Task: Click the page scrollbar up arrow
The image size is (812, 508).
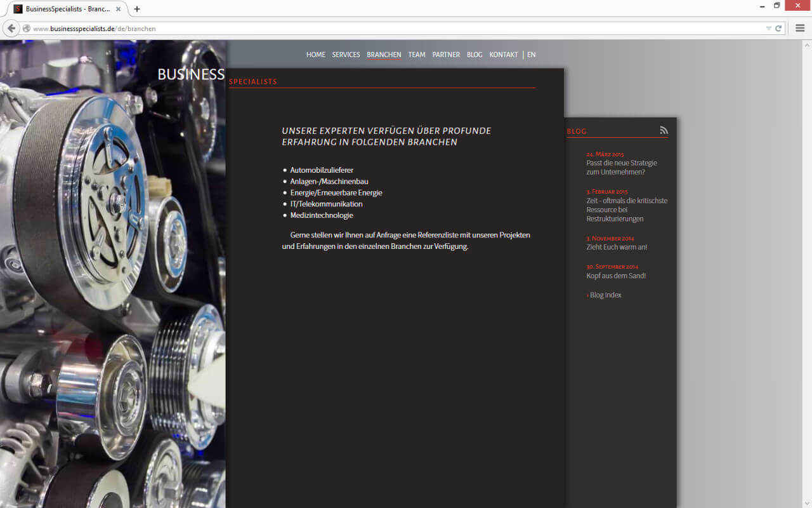Action: click(807, 45)
